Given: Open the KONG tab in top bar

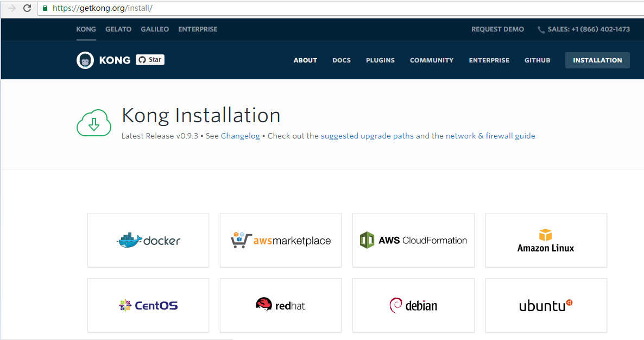Looking at the screenshot, I should point(86,29).
